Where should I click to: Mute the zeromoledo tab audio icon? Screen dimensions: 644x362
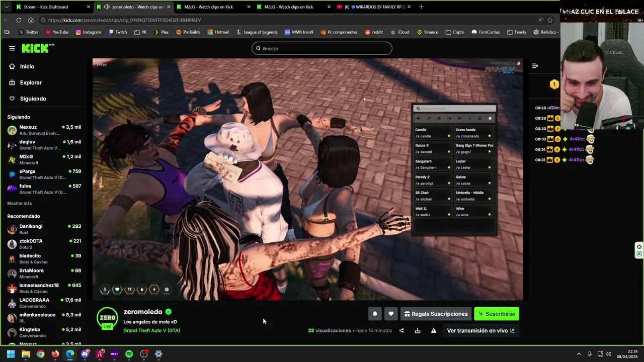pos(107,7)
